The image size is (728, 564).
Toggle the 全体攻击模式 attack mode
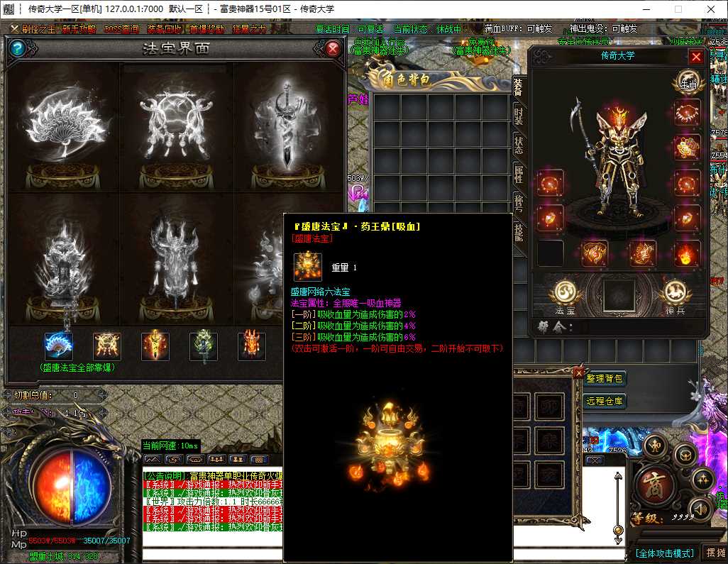click(x=665, y=553)
